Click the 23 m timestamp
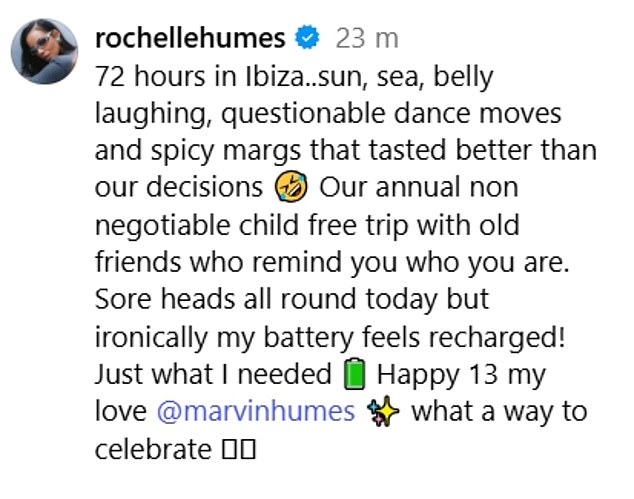The width and height of the screenshot is (634, 499). [366, 38]
